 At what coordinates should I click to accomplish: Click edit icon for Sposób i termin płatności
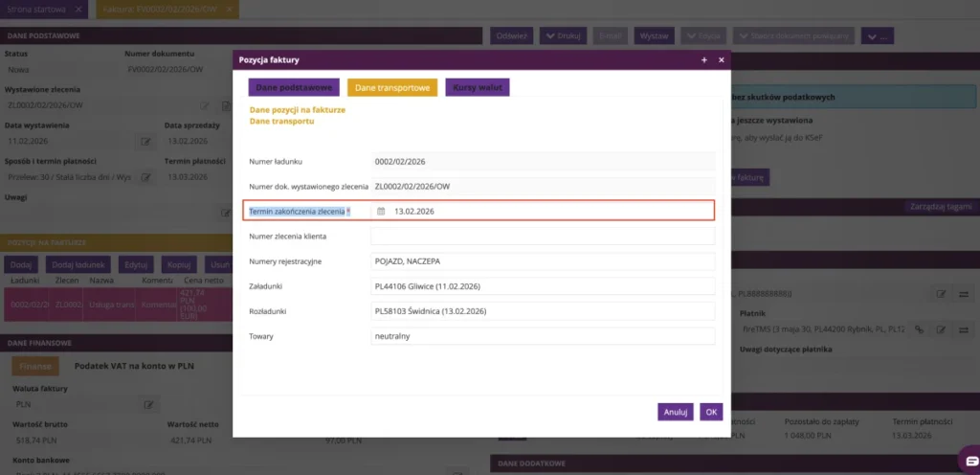(x=145, y=177)
